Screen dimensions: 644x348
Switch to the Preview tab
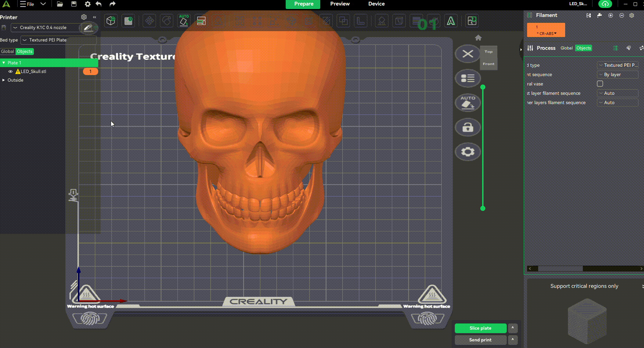click(340, 4)
